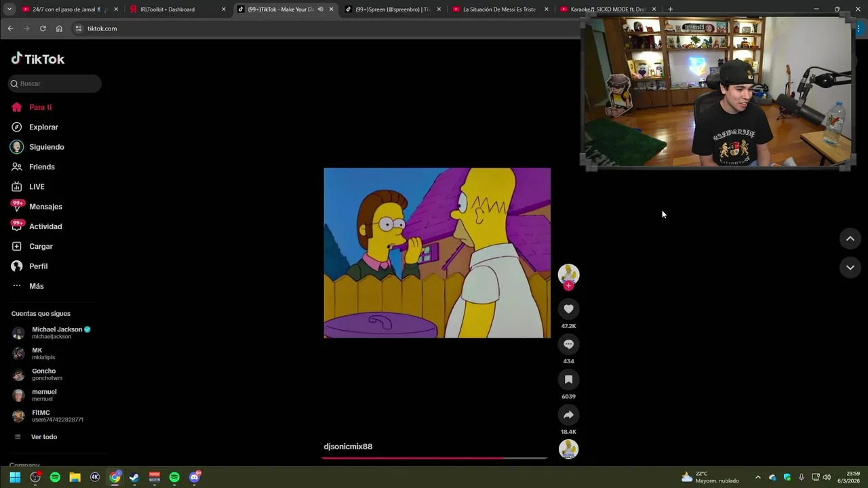Open the creator's avatar above like button

pos(568,273)
